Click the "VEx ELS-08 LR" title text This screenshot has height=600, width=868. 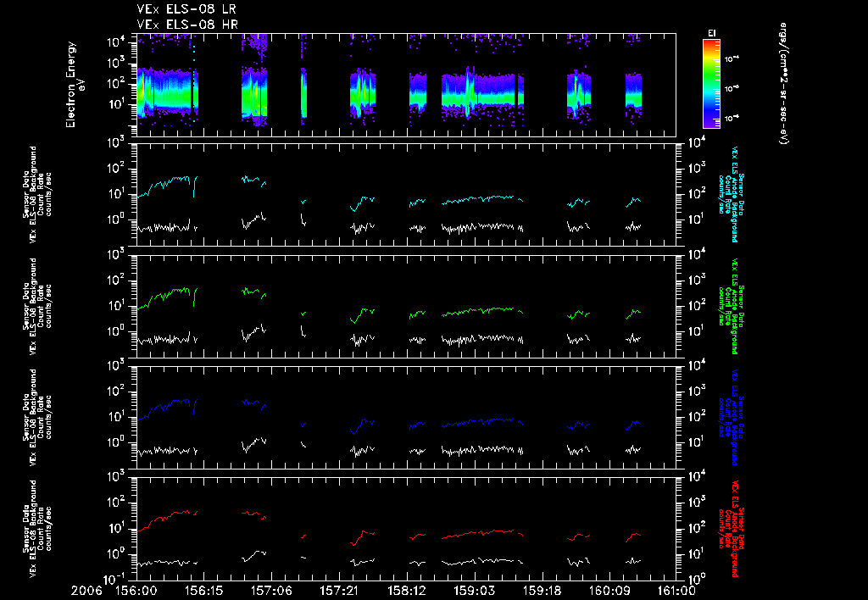pos(186,9)
